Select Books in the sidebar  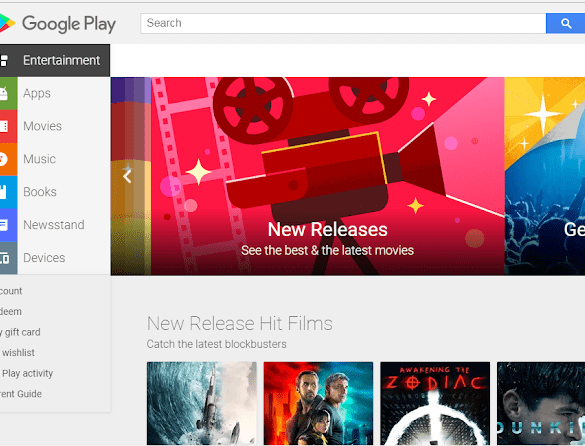click(x=40, y=192)
